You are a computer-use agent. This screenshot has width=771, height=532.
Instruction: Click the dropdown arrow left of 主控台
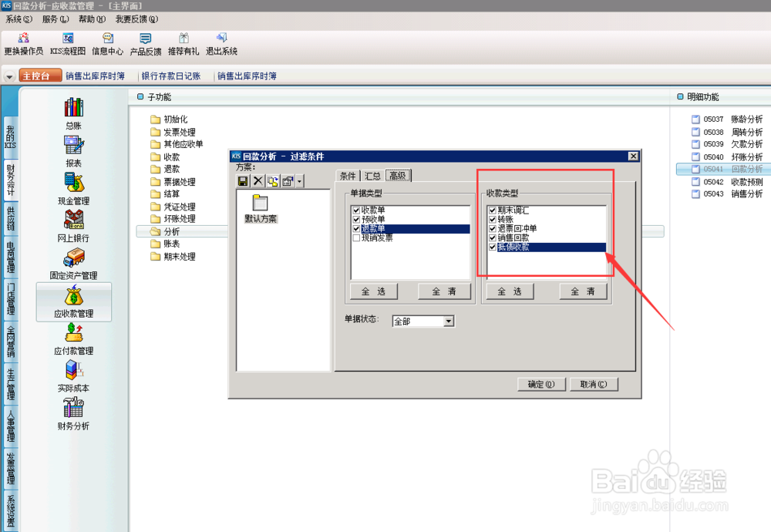[x=9, y=76]
